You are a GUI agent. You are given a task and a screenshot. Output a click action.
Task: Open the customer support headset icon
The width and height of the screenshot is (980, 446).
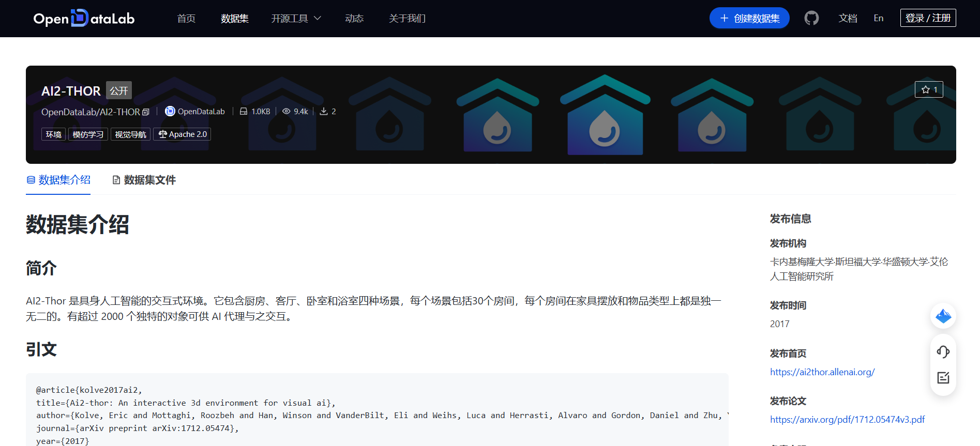point(943,352)
